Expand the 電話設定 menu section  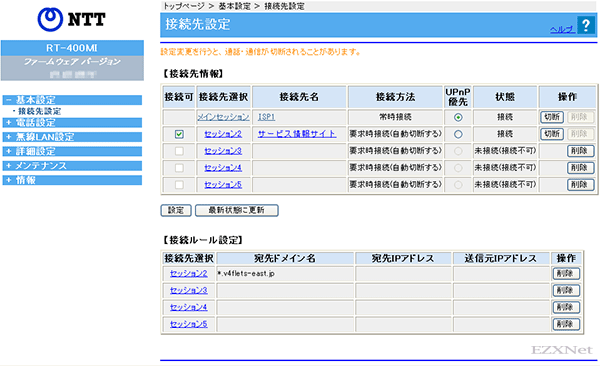pyautogui.click(x=72, y=123)
